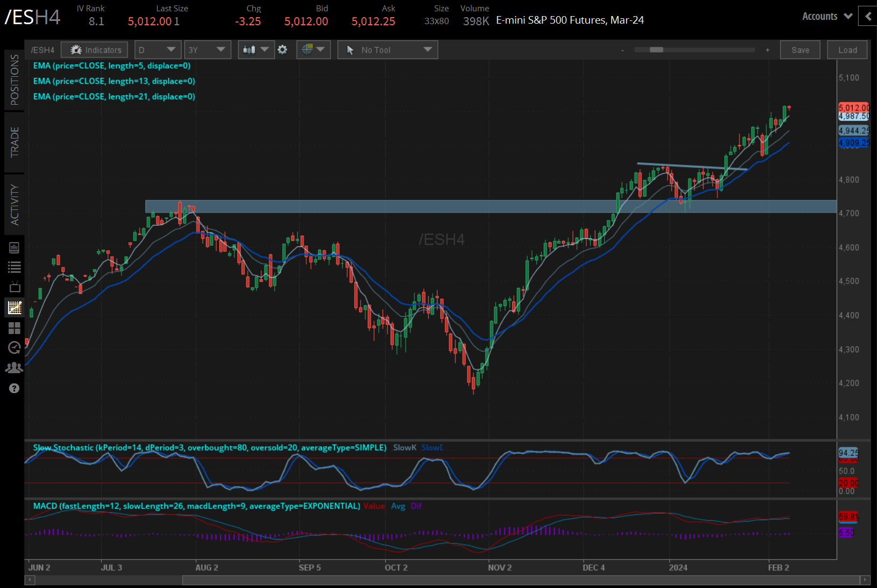Click the community people icon in the sidebar
Image resolution: width=877 pixels, height=588 pixels.
click(x=15, y=367)
